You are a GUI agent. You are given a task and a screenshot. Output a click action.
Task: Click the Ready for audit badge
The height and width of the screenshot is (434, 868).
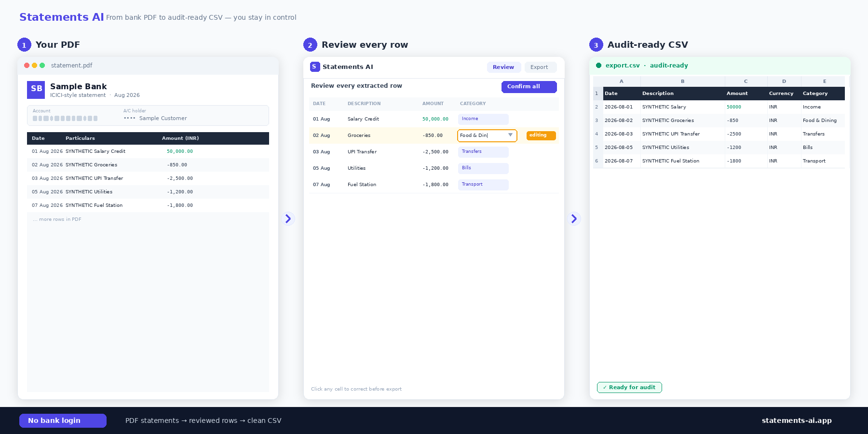[629, 387]
